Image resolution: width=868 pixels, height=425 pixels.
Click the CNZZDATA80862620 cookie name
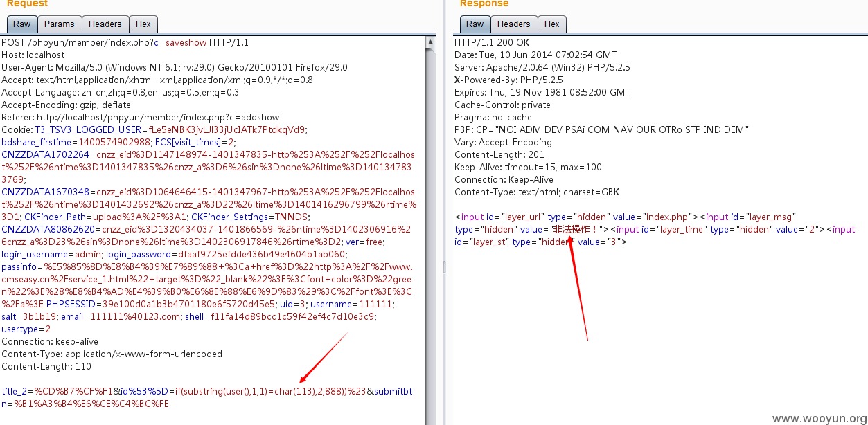tap(48, 229)
